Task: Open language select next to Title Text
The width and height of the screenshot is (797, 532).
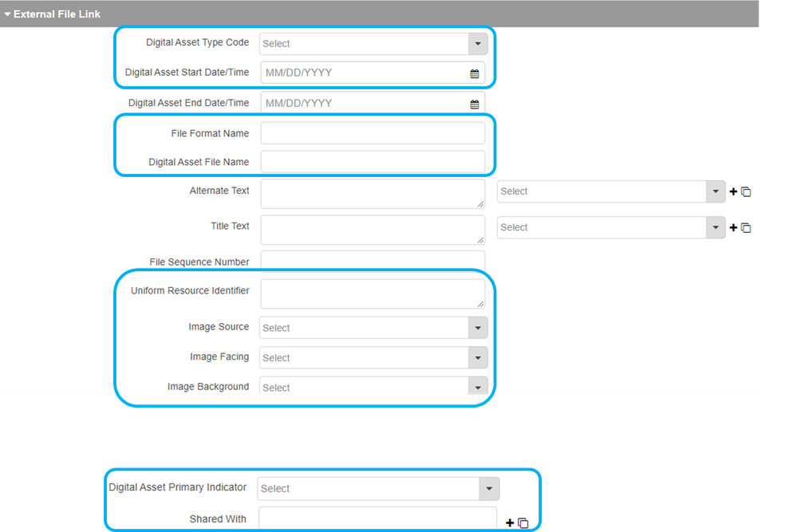Action: click(610, 227)
